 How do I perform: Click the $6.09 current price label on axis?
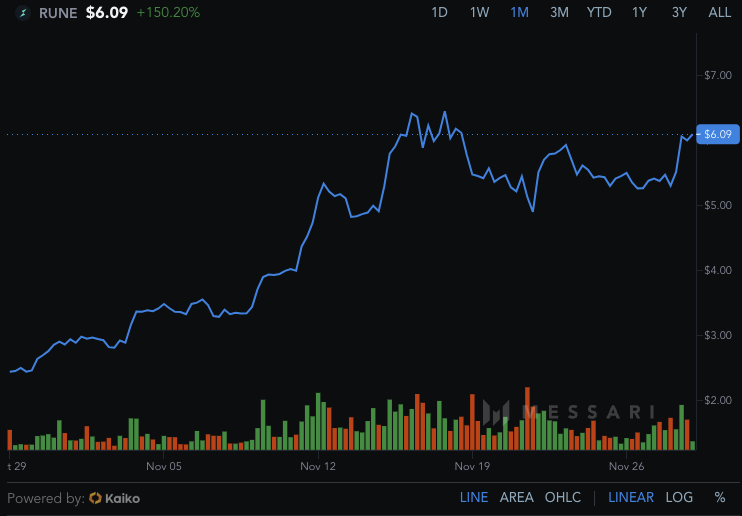[x=717, y=134]
